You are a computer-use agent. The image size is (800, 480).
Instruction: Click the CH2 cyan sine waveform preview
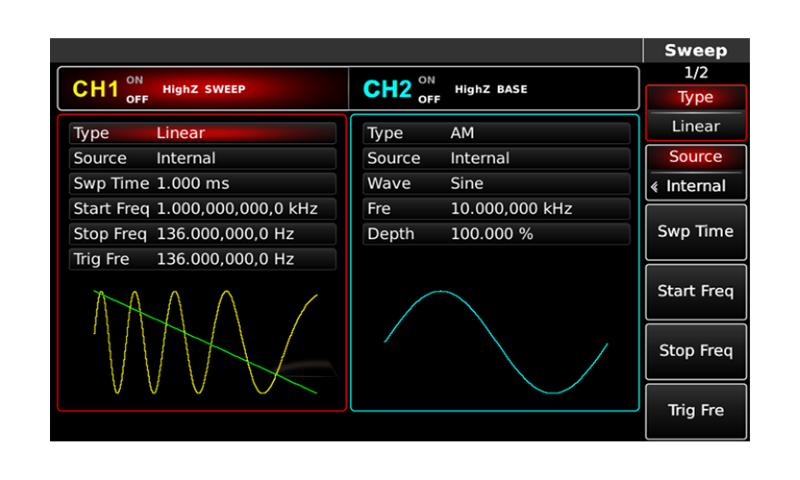pyautogui.click(x=496, y=342)
